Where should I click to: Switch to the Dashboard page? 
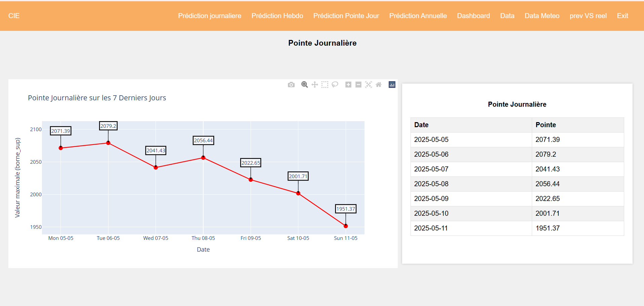pyautogui.click(x=473, y=16)
